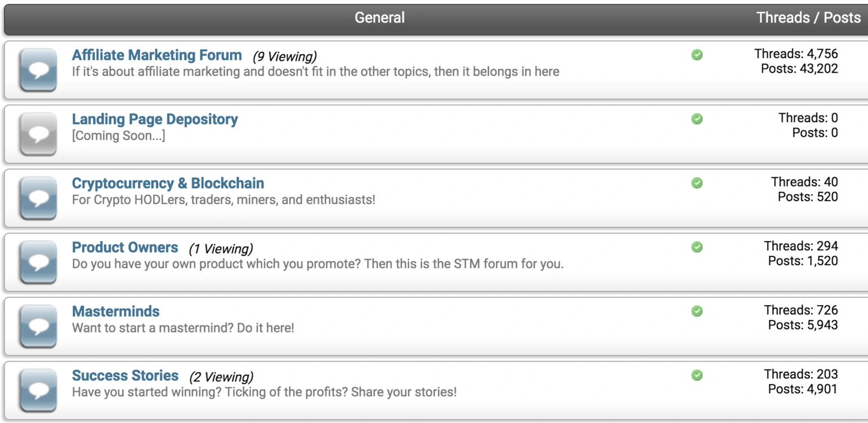Click the Threads: 4,756 count for Affiliate Marketing
The height and width of the screenshot is (423, 868).
[x=796, y=54]
